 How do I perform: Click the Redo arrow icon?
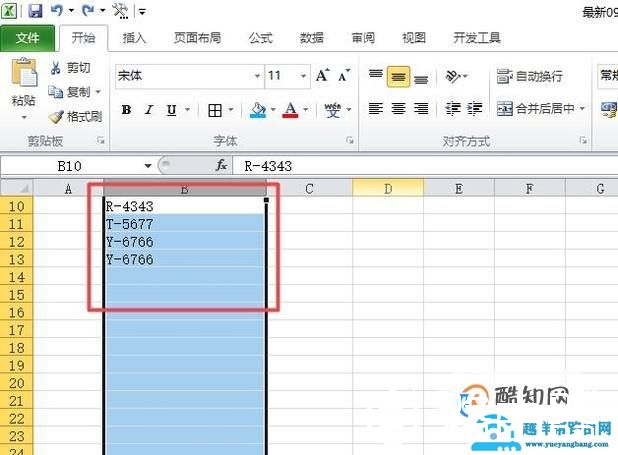point(87,11)
